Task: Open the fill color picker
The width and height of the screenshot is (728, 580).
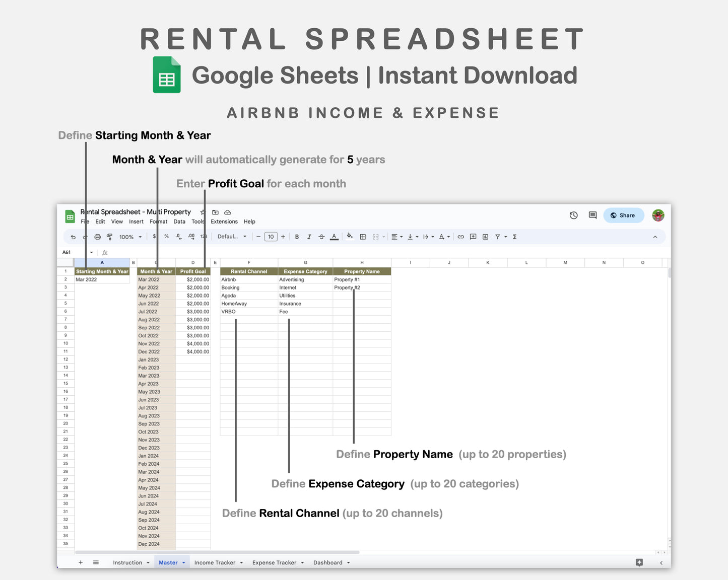Action: (x=350, y=236)
